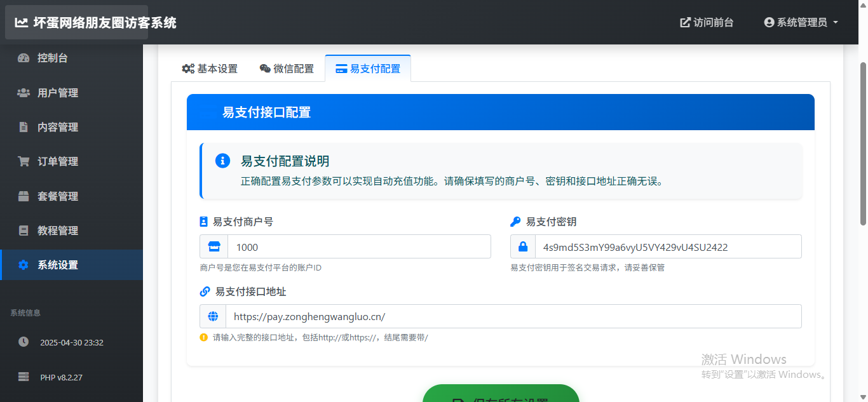Click the globe icon in API address field

click(x=213, y=316)
